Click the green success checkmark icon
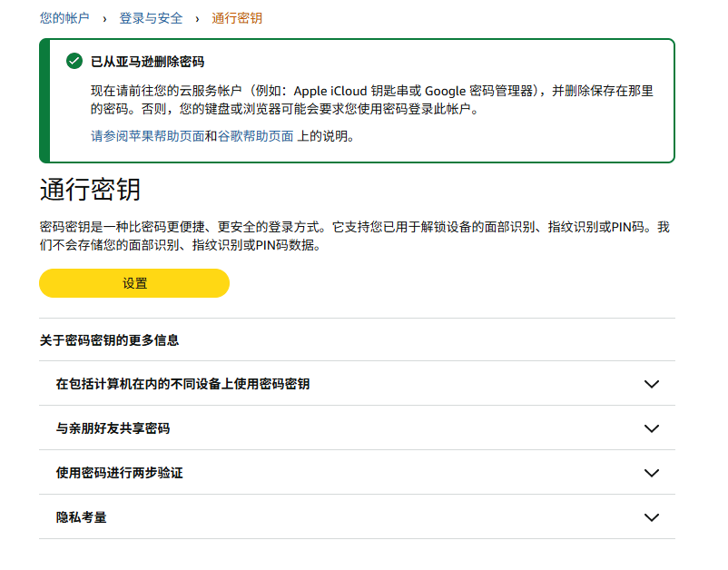The height and width of the screenshot is (570, 728). click(x=74, y=61)
